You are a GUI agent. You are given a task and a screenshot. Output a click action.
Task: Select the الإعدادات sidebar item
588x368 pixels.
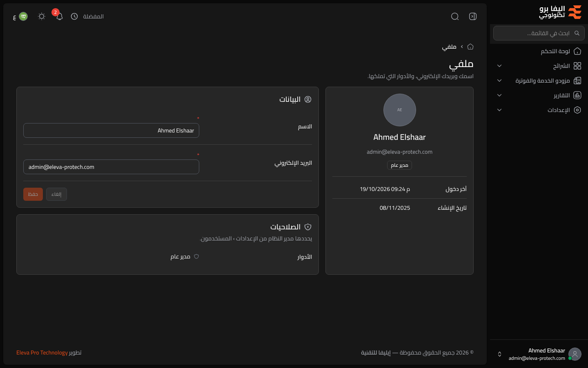pos(539,110)
